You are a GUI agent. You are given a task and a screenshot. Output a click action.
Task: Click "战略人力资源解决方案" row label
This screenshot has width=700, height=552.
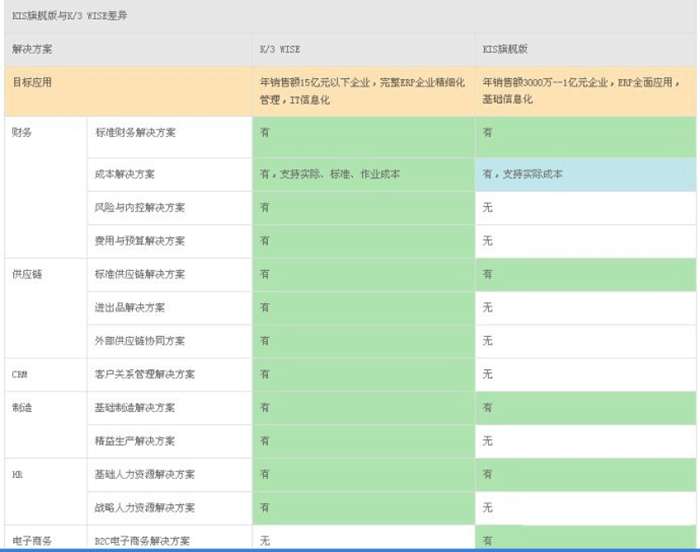click(145, 508)
